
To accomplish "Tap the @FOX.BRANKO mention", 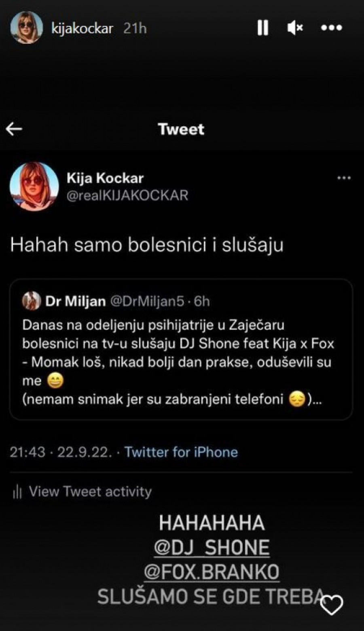I will (x=212, y=572).
